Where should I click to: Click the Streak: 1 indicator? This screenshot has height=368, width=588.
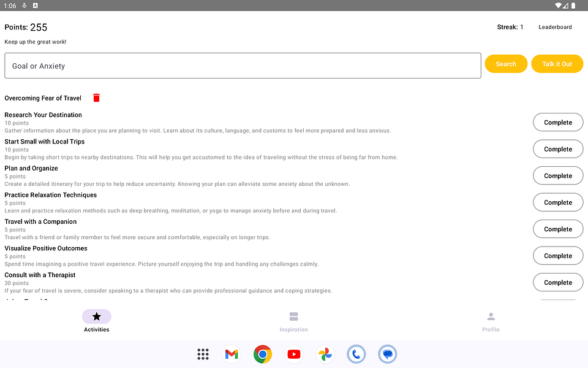pyautogui.click(x=510, y=27)
